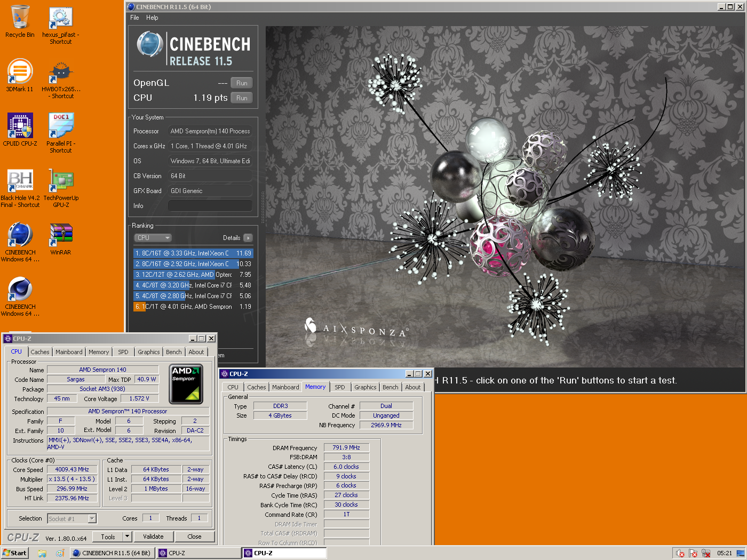Switch to Memory tab in left CPU-Z
The image size is (747, 560).
pos(99,352)
